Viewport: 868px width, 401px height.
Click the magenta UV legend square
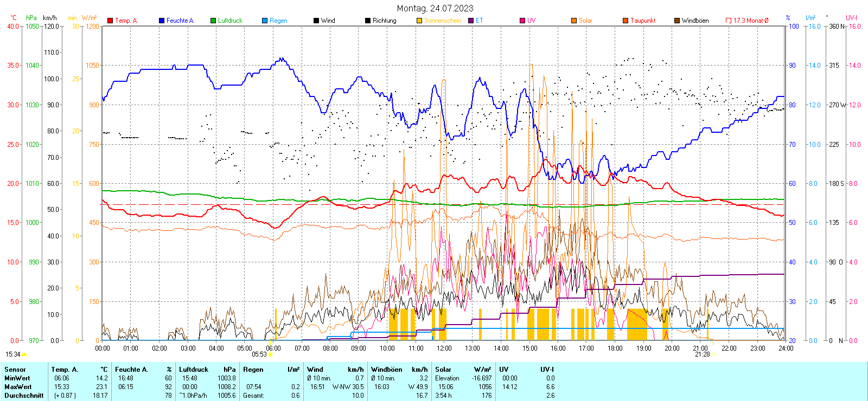coord(522,21)
